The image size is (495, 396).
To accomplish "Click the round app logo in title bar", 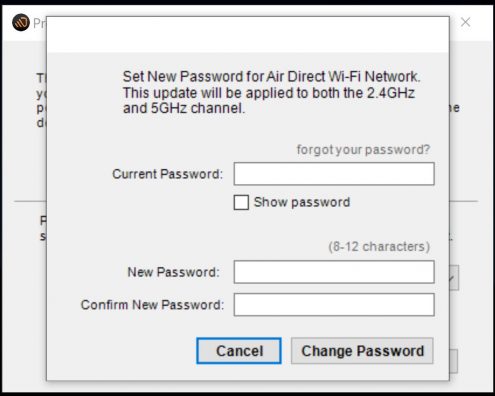I will click(x=21, y=23).
